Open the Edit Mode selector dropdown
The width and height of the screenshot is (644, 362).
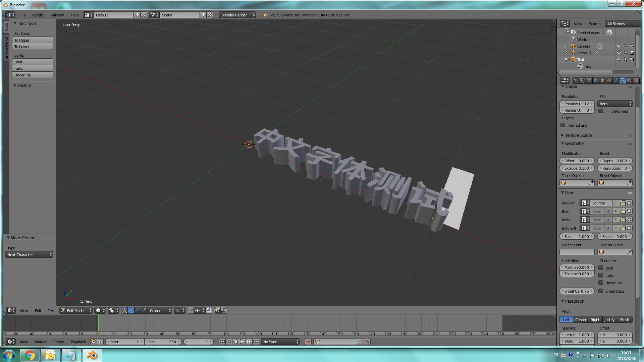76,311
